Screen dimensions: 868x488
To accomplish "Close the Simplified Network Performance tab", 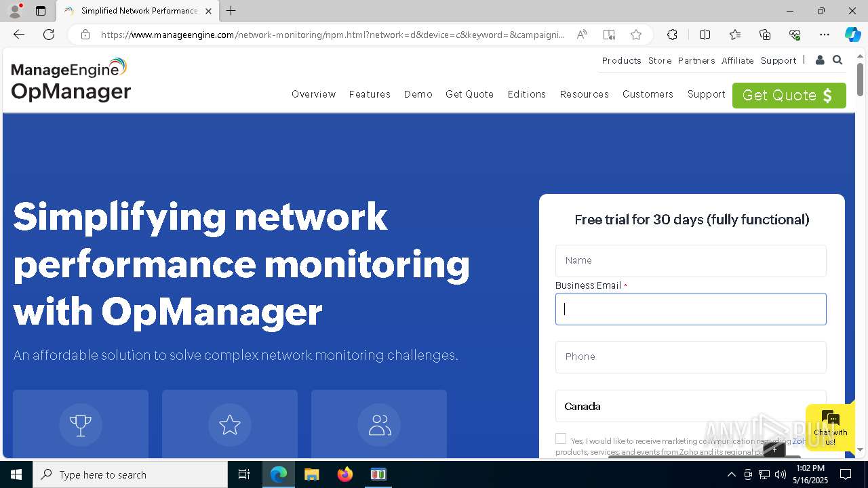I will pyautogui.click(x=208, y=11).
